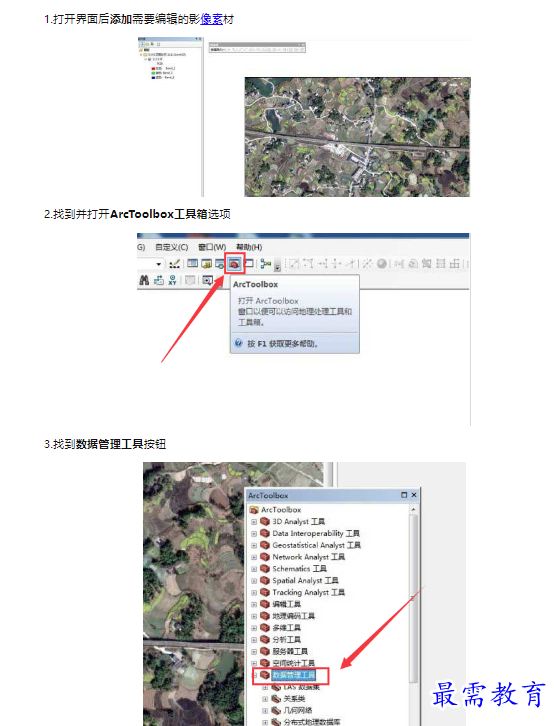The height and width of the screenshot is (726, 554).
Task: Open the 自定义(C) menu
Action: pos(171,247)
